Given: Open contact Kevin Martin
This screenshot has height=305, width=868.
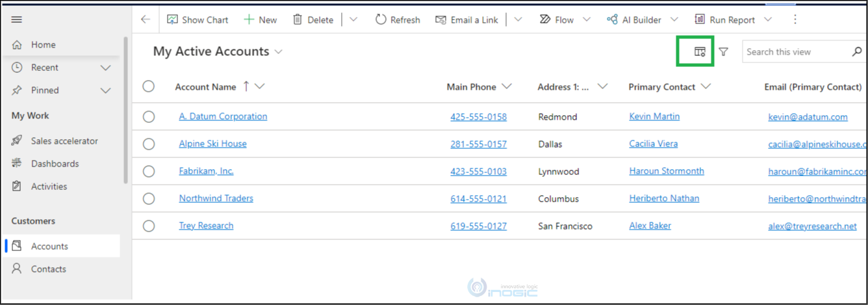Looking at the screenshot, I should click(654, 116).
